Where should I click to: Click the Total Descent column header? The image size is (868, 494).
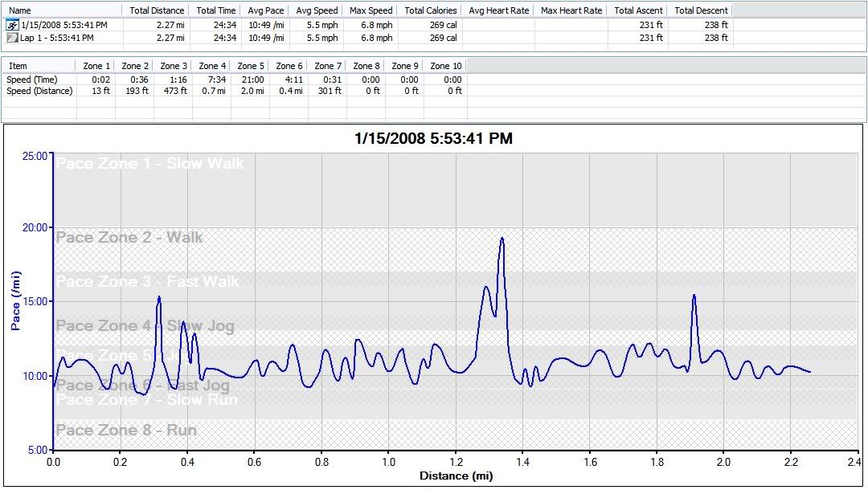tap(702, 10)
